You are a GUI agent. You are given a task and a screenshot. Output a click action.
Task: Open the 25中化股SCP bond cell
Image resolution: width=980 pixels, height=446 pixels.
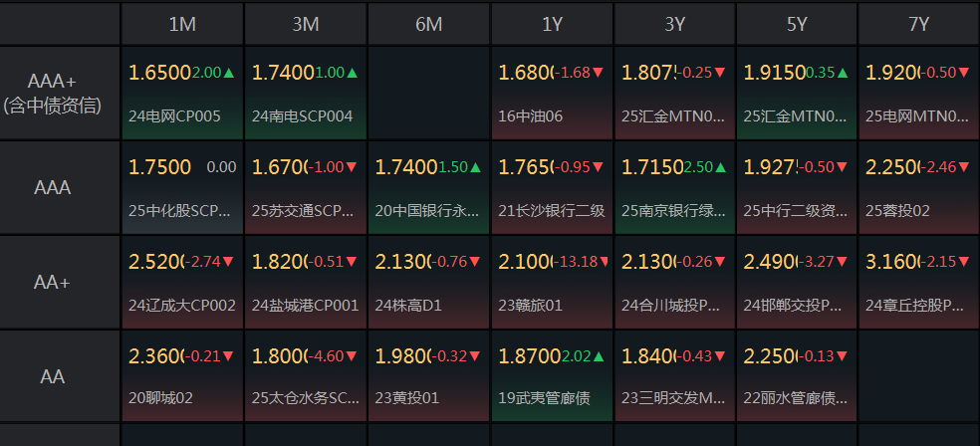[182, 188]
